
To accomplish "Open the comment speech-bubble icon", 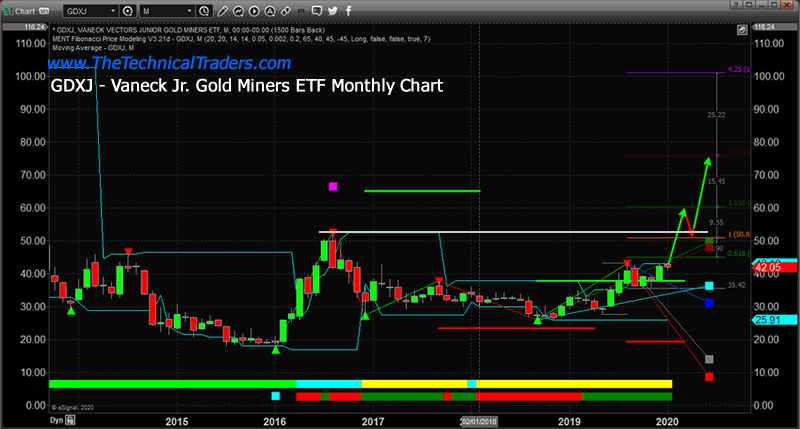I will [317, 10].
